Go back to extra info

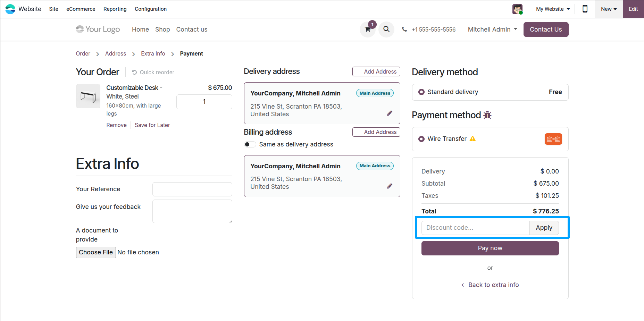[x=490, y=285]
